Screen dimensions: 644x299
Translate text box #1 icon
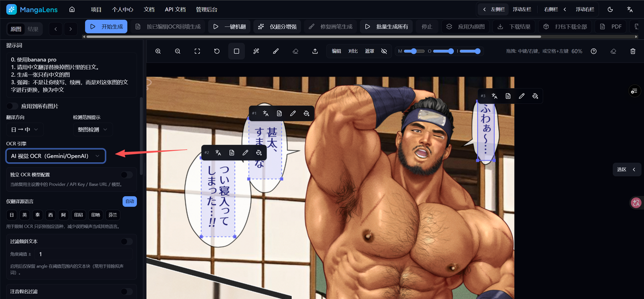pyautogui.click(x=266, y=113)
